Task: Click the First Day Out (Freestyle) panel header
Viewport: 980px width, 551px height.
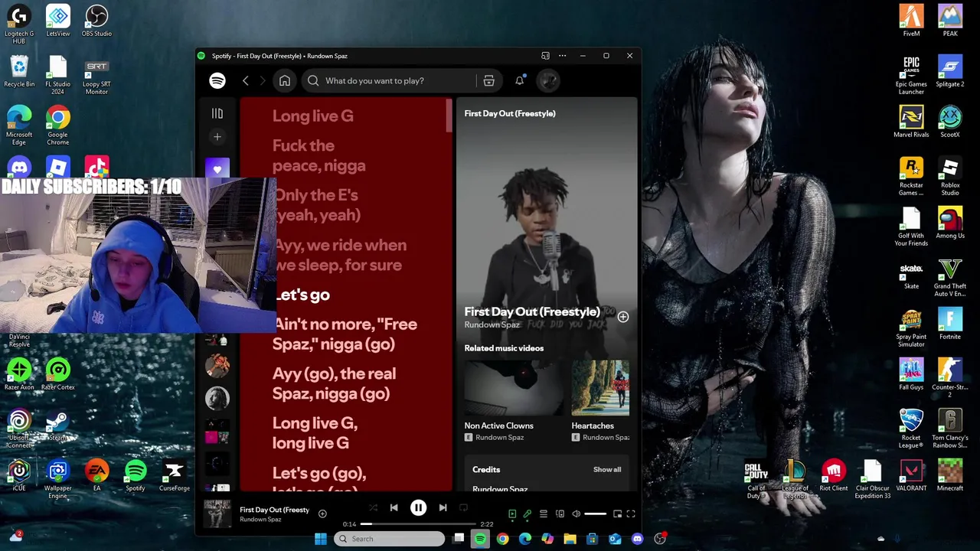Action: [510, 113]
